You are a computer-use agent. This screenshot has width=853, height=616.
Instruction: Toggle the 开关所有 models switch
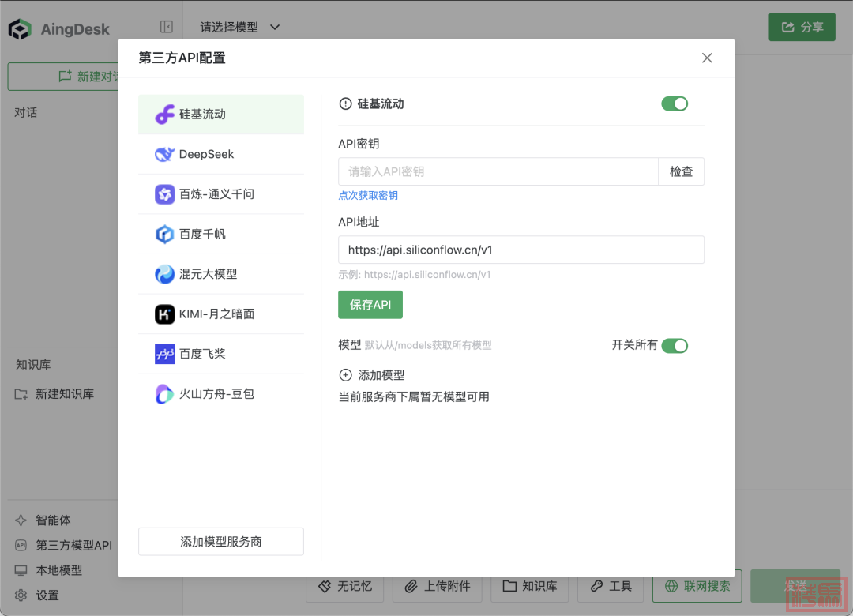[675, 346]
